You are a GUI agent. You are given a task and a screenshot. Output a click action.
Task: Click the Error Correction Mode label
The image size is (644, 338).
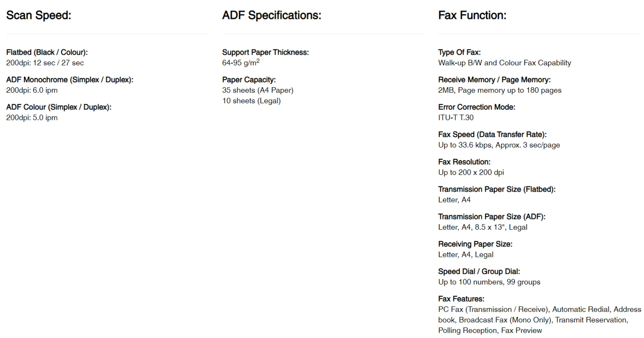(477, 107)
